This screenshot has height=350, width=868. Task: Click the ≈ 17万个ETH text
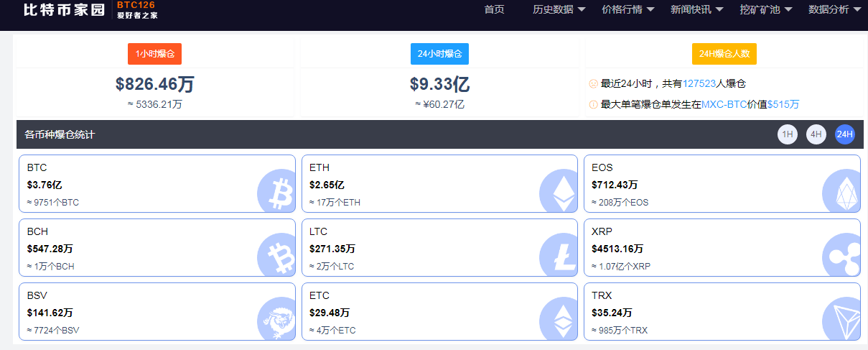(335, 203)
